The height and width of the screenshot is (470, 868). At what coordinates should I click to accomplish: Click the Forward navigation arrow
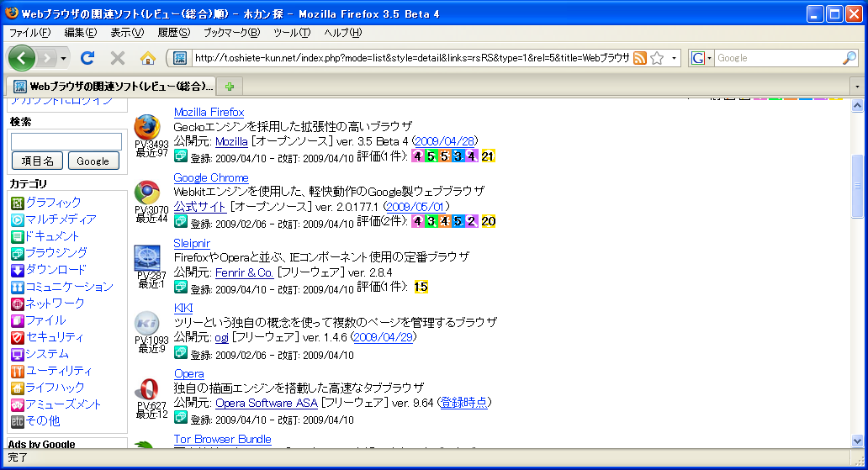coord(48,57)
